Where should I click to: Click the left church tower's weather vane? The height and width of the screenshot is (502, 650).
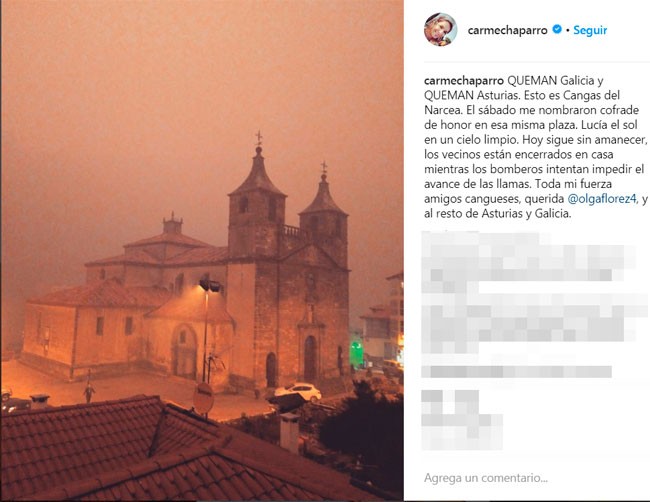point(259,138)
